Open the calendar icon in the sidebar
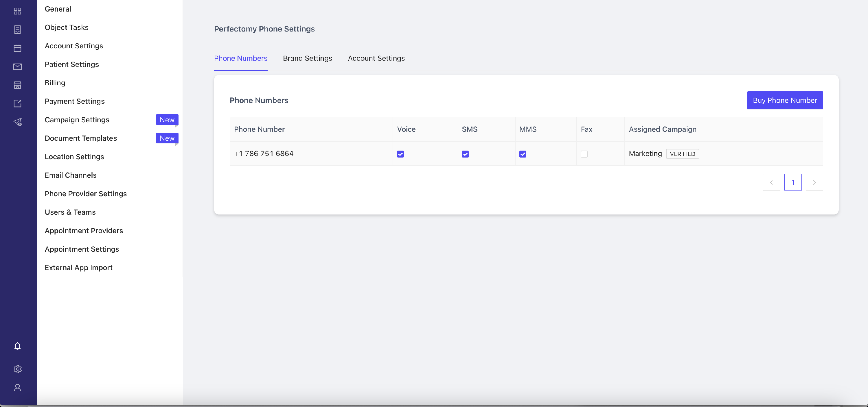This screenshot has width=868, height=407. click(x=18, y=48)
